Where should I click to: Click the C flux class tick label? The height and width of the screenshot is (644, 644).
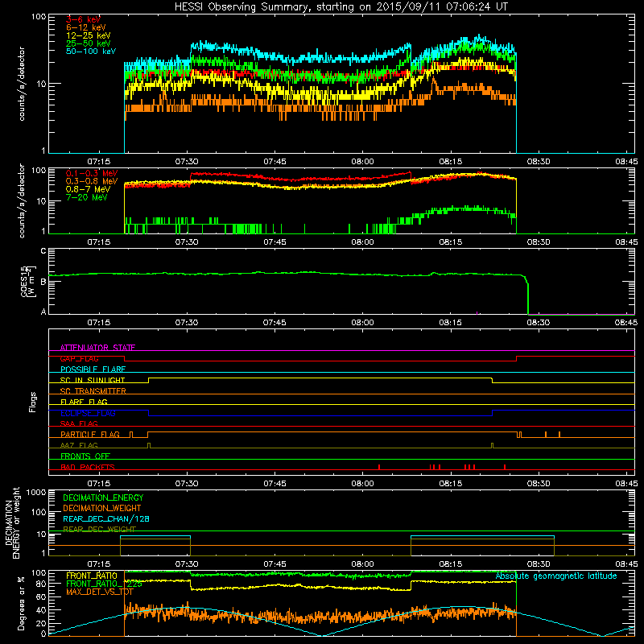tap(43, 251)
